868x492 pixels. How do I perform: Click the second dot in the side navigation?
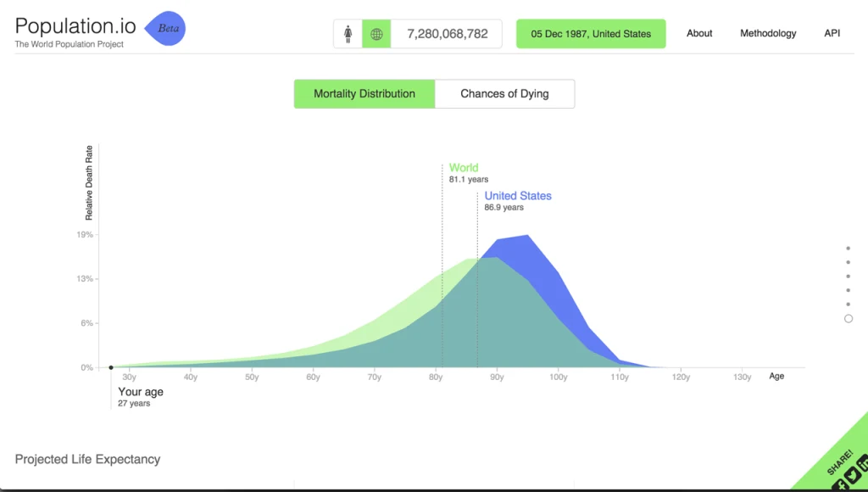point(849,263)
